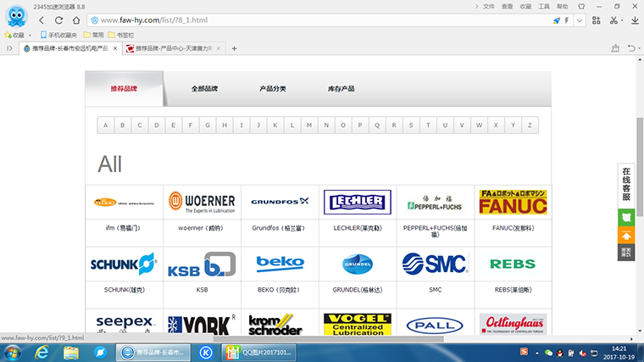The height and width of the screenshot is (362, 644).
Task: Close the 推荐品牌-长春市 browser tab
Action: (115, 48)
